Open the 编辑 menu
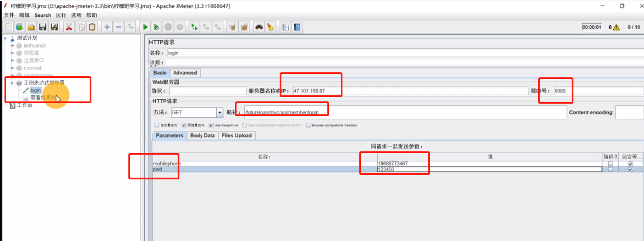The height and width of the screenshot is (241, 644). coord(25,15)
